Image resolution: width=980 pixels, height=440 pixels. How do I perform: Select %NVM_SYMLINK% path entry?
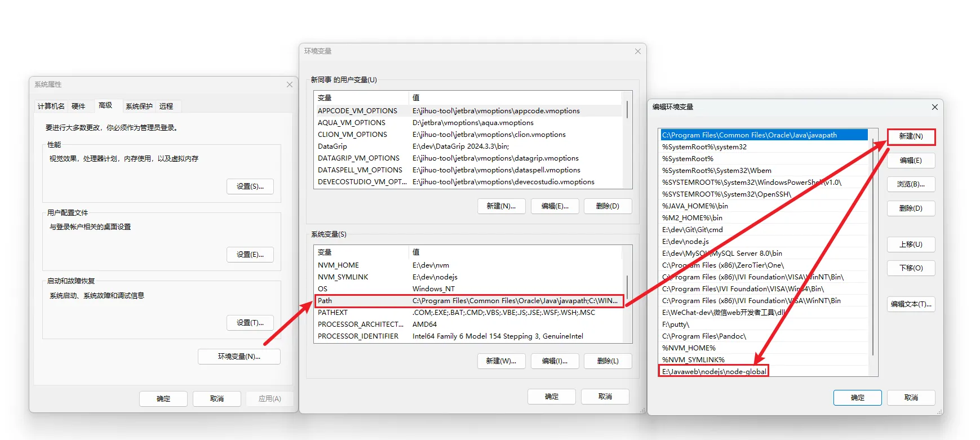click(x=764, y=360)
